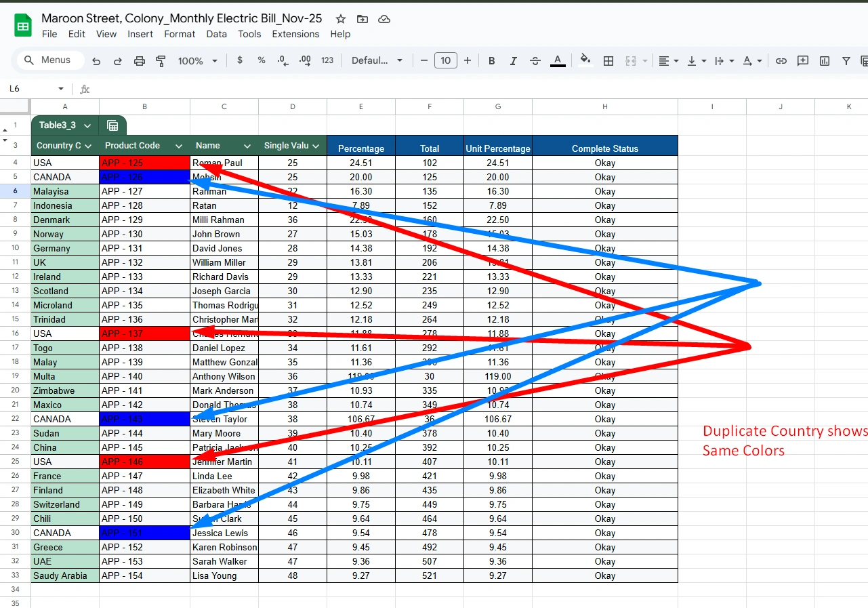Open the Table3_3 table name dropdown
The width and height of the screenshot is (868, 608).
[x=87, y=125]
